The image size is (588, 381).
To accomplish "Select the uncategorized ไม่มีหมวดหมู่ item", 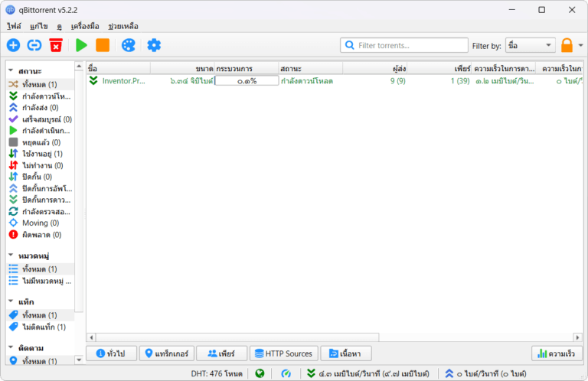I will 40,281.
